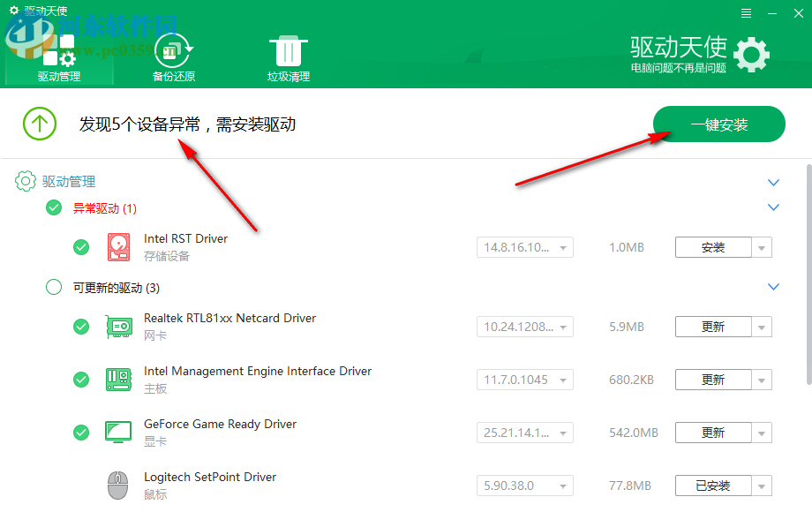Click the Realtek network card icon
This screenshot has height=512, width=812.
coord(117,327)
